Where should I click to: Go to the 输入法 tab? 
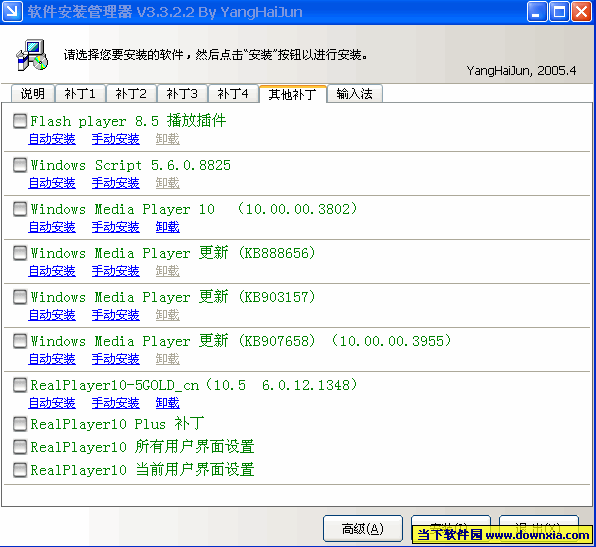(354, 94)
